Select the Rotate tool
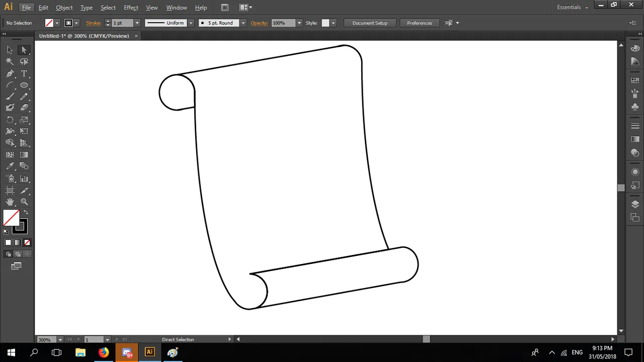Screen dimensions: 644x362 tap(10, 120)
